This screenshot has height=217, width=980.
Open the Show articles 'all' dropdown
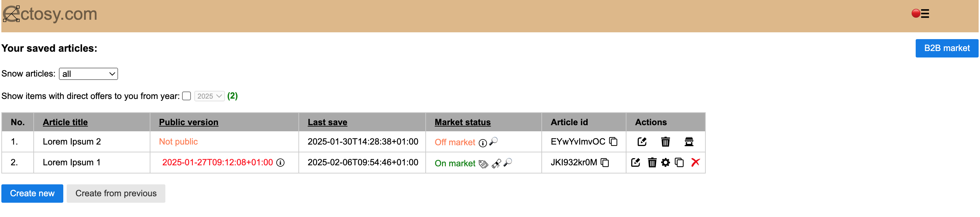click(x=88, y=74)
